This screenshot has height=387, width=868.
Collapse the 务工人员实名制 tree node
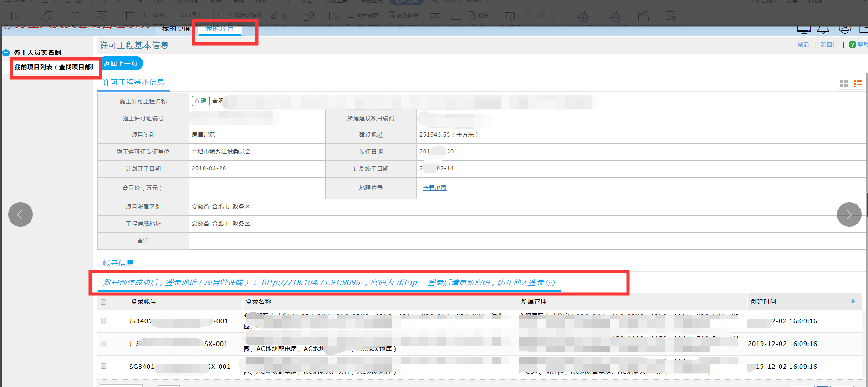coord(6,53)
